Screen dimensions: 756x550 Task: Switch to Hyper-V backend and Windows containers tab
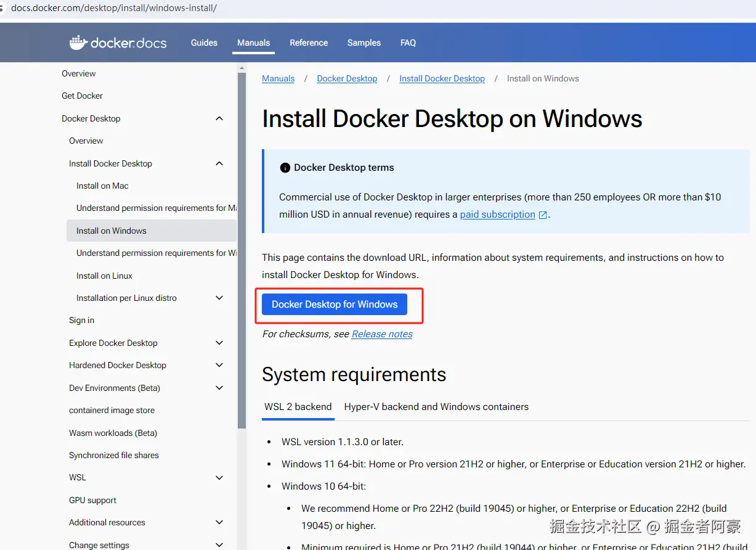(436, 407)
